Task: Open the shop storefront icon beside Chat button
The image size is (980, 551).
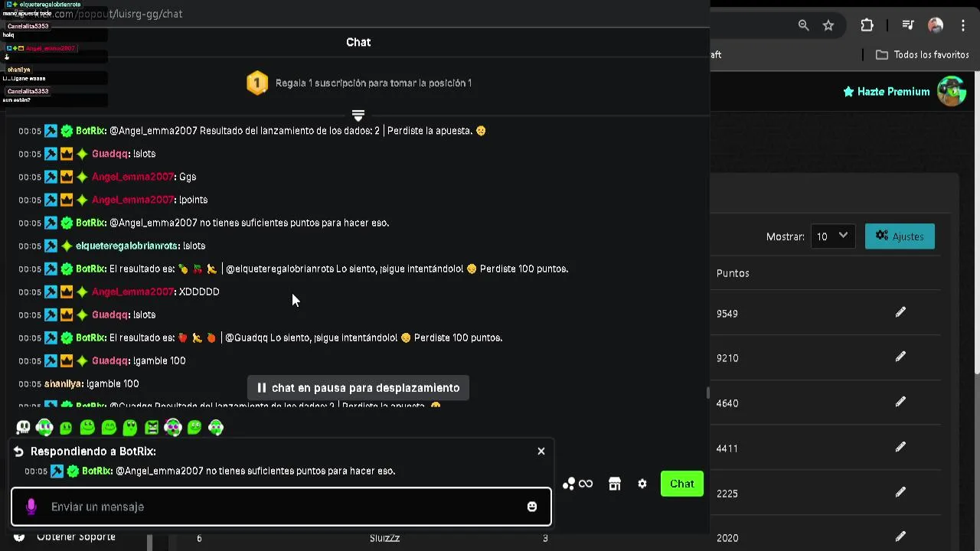Action: 614,484
